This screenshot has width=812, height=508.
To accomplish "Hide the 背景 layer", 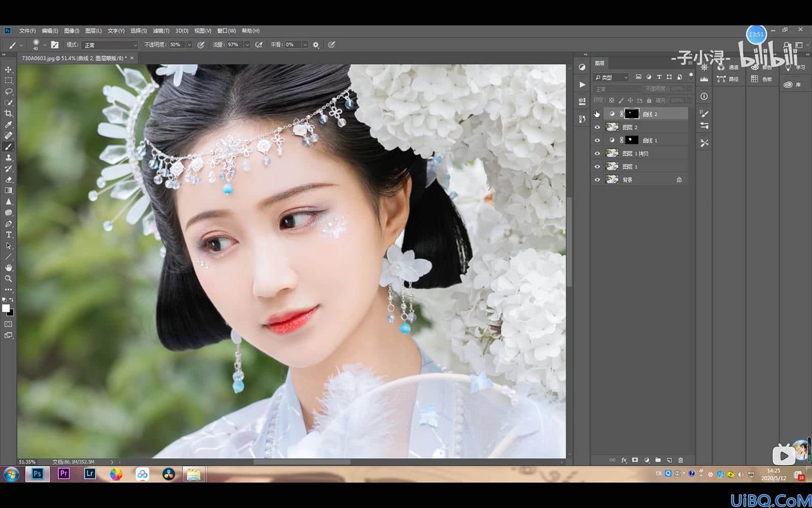I will pos(597,180).
